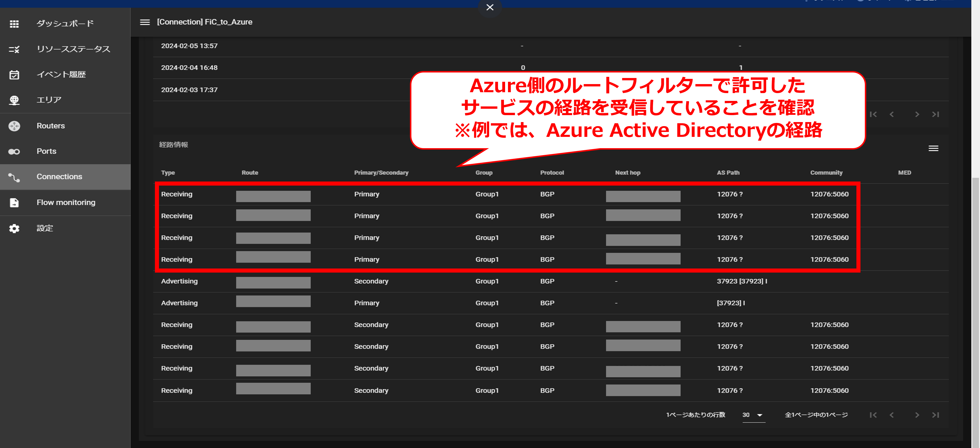Go to first page in upper table
980x448 pixels.
tap(873, 115)
